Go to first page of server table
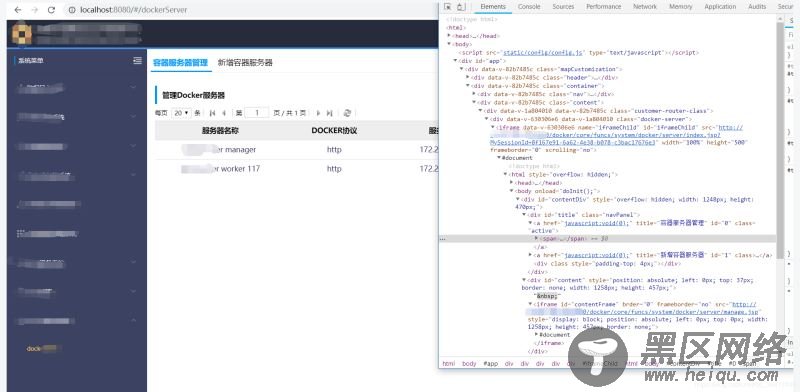Image resolution: width=800 pixels, height=392 pixels. 212,113
